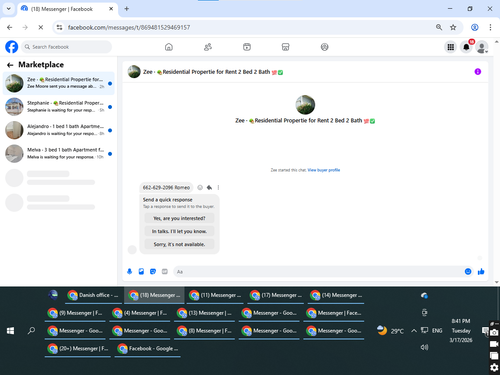
Task: Open the Stephanie conversation in the list
Action: tap(59, 107)
